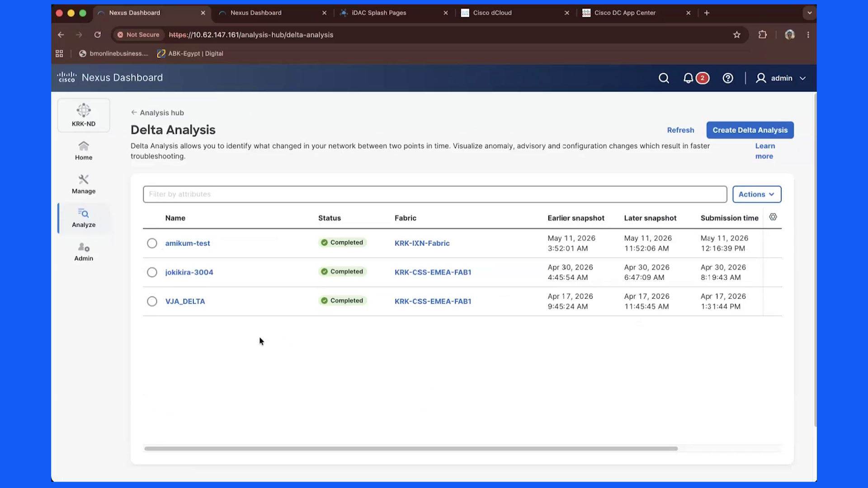The image size is (868, 488).
Task: Open the help question mark icon
Action: 728,78
